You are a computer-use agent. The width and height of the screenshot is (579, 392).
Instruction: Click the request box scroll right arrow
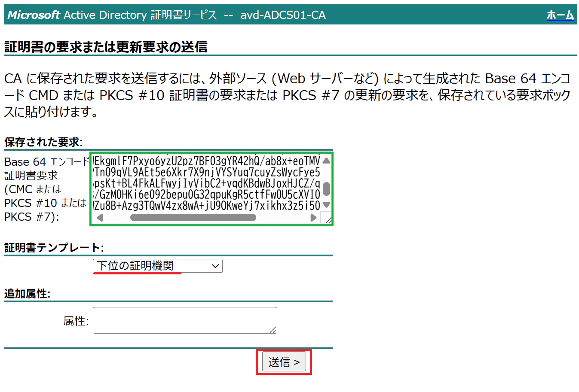[313, 218]
